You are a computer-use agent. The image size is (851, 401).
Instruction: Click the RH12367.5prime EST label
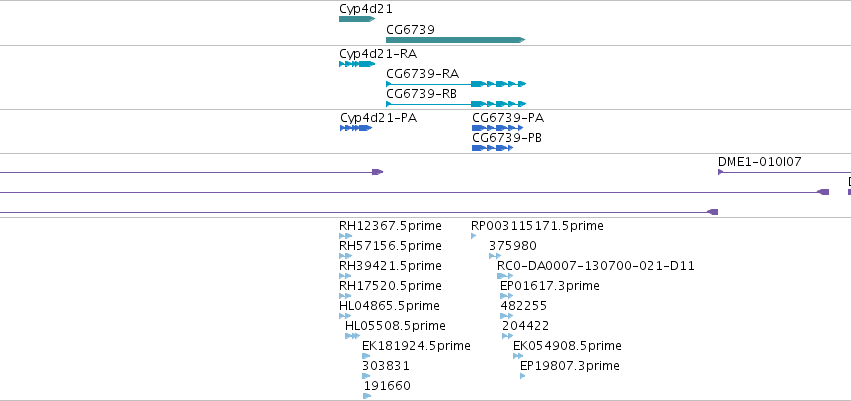(390, 226)
